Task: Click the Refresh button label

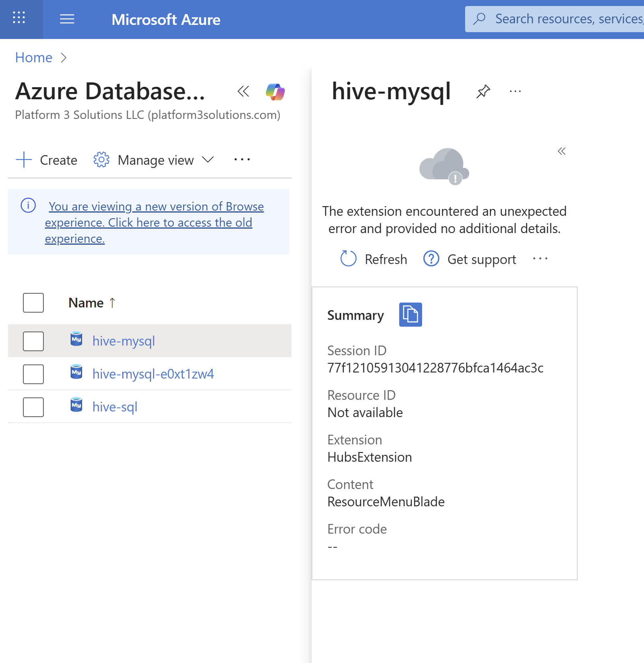Action: pyautogui.click(x=386, y=259)
